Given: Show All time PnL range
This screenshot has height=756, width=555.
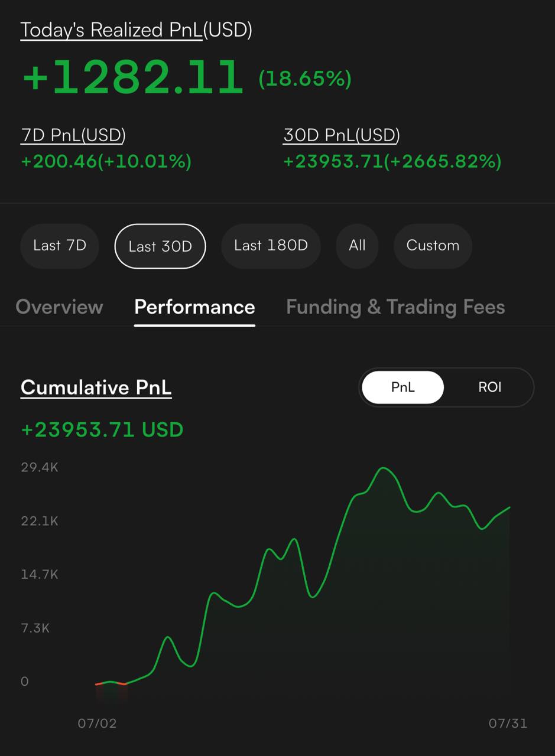Looking at the screenshot, I should [357, 246].
